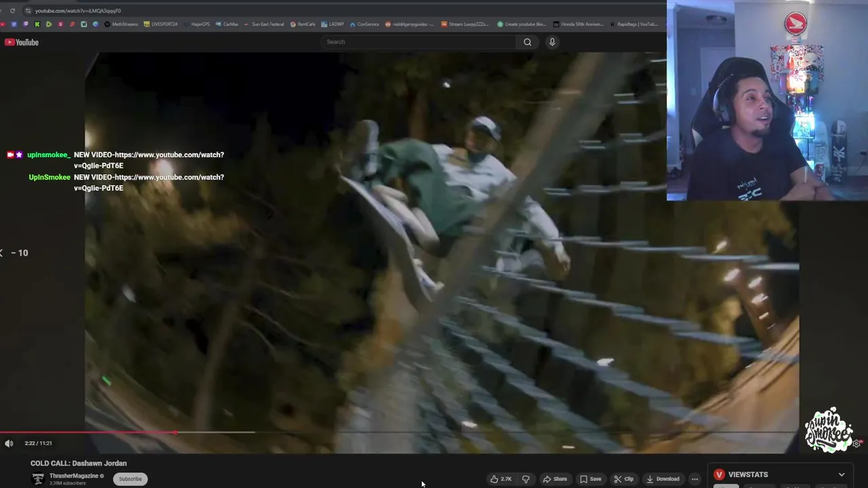Open upinsmokee_ chat message video link
The width and height of the screenshot is (868, 488).
pos(149,160)
